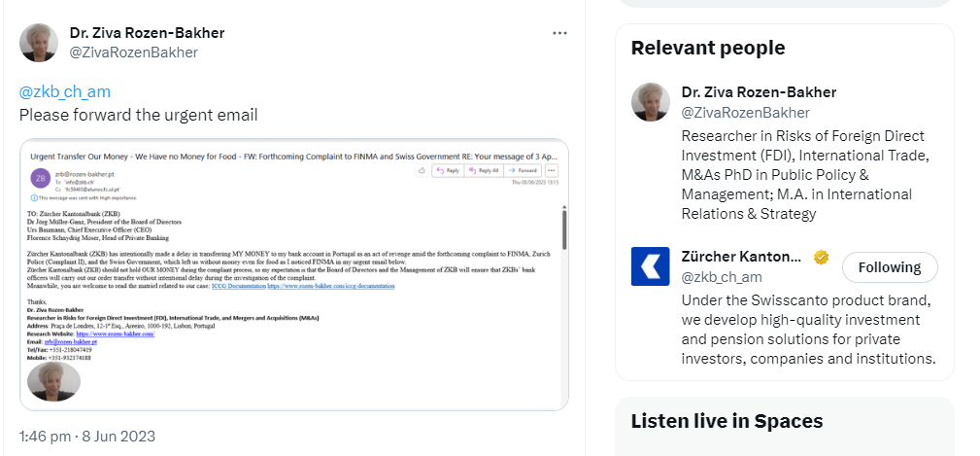Image resolution: width=980 pixels, height=456 pixels.
Task: Open Zürcher Kanton... profile name link
Action: (x=741, y=257)
